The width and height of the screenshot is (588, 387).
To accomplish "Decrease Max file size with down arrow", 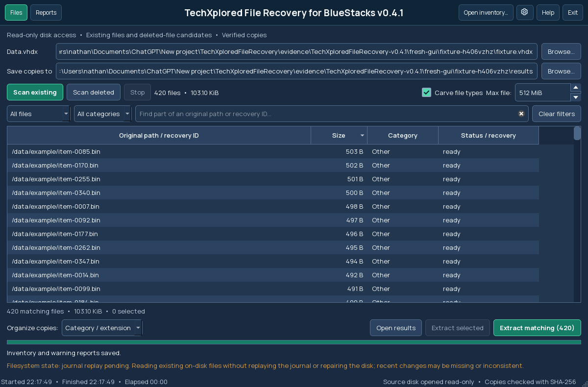I will [x=576, y=97].
